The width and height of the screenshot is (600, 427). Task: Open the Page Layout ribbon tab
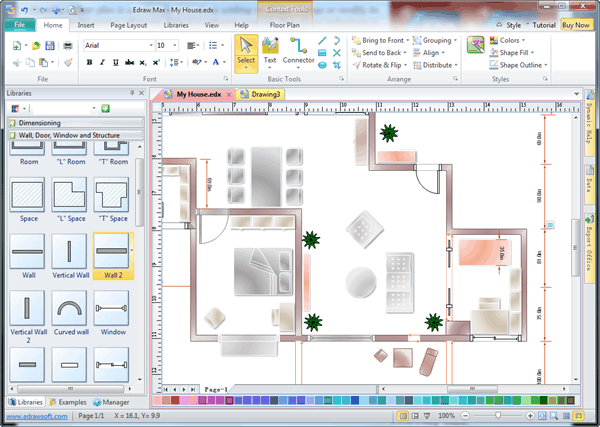(129, 23)
